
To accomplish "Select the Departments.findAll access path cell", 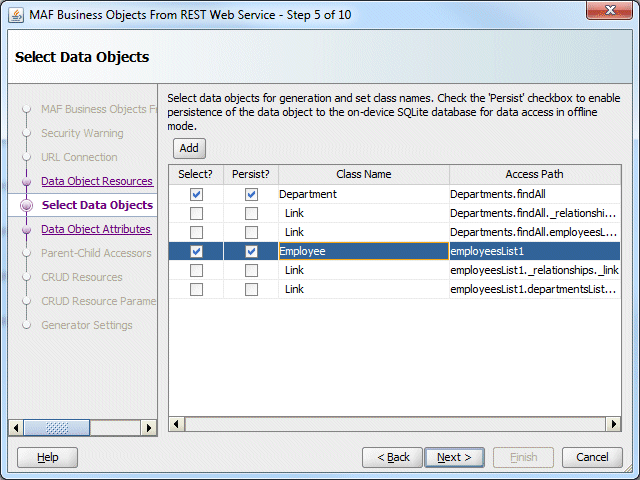I will [535, 194].
